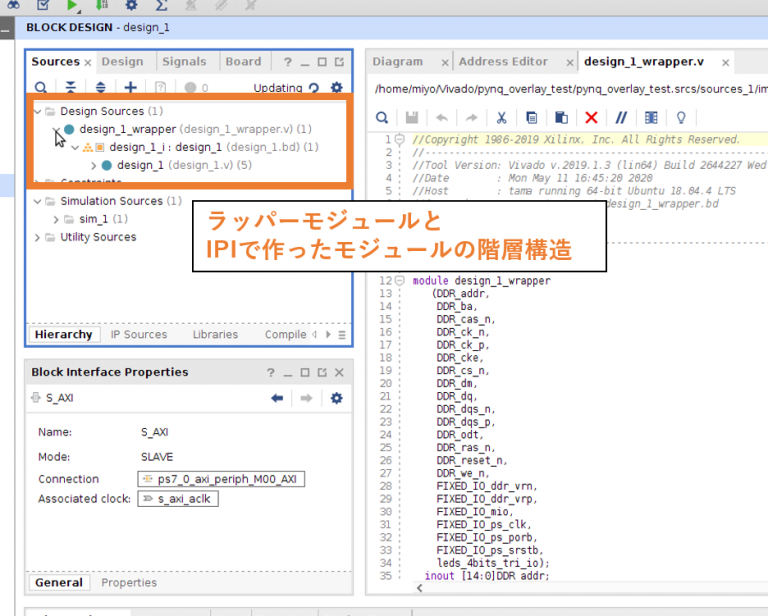Click the s_axi_aclk associated clock link

click(178, 498)
